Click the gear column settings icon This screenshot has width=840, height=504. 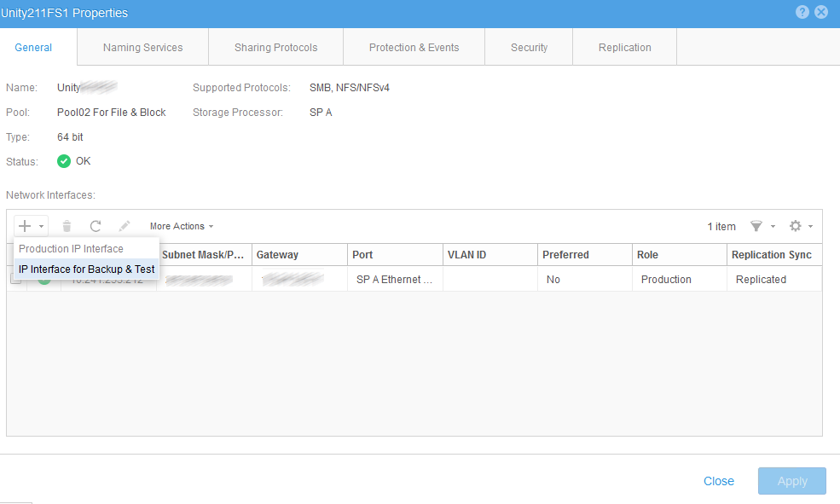(x=795, y=226)
